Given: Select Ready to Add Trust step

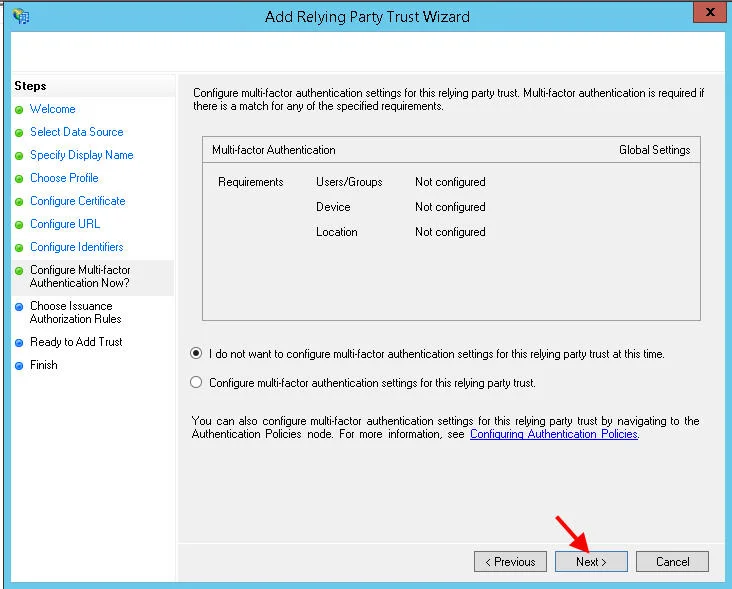Looking at the screenshot, I should click(x=76, y=342).
